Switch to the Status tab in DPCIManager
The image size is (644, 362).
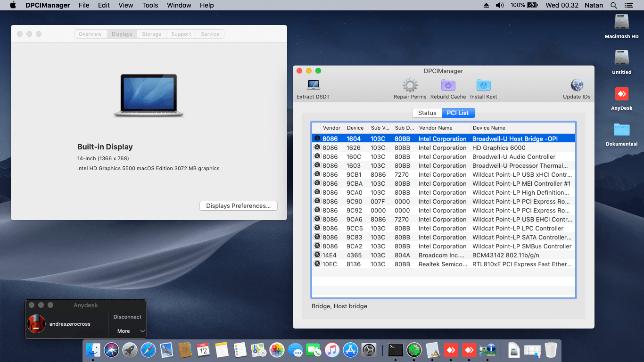pyautogui.click(x=427, y=113)
